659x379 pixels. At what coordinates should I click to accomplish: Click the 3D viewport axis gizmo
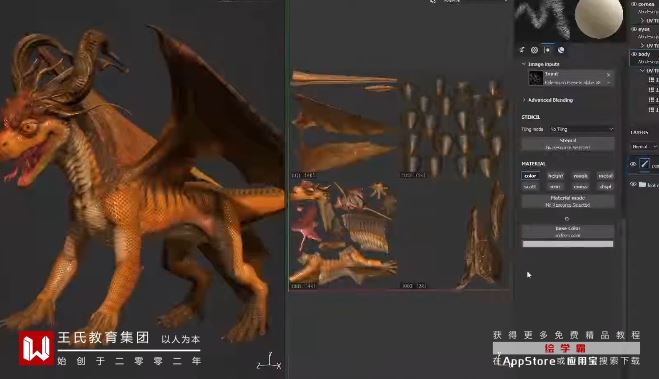tap(269, 362)
